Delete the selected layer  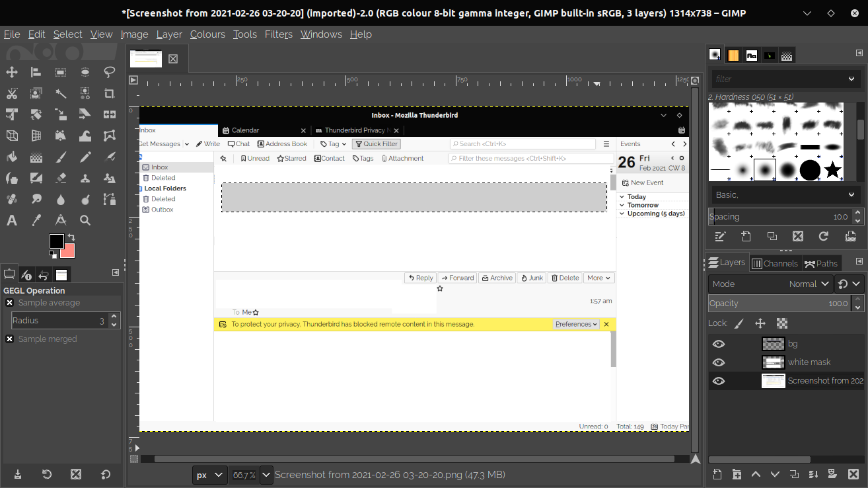[x=852, y=474]
